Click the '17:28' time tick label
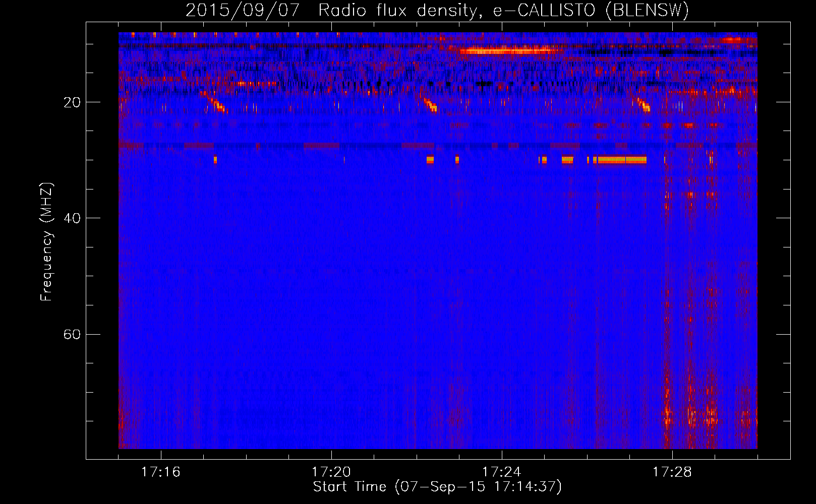Viewport: 816px width, 504px height. 672,472
